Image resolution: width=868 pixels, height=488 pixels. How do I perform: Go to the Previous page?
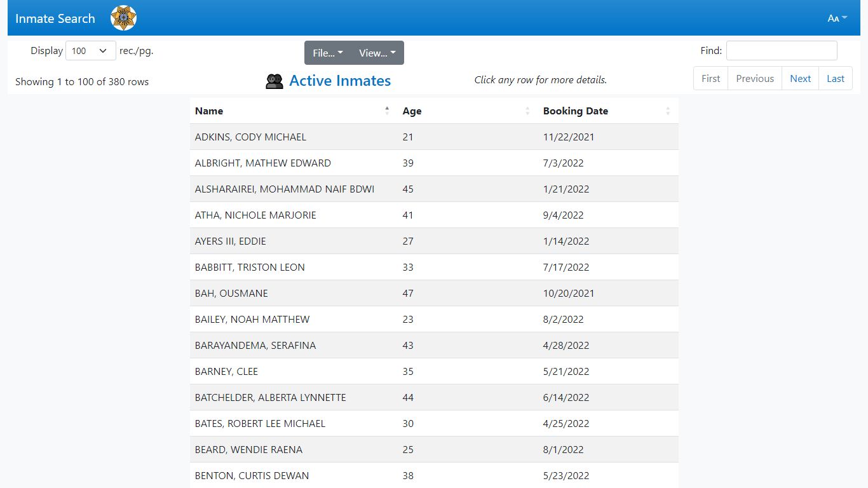pos(755,78)
